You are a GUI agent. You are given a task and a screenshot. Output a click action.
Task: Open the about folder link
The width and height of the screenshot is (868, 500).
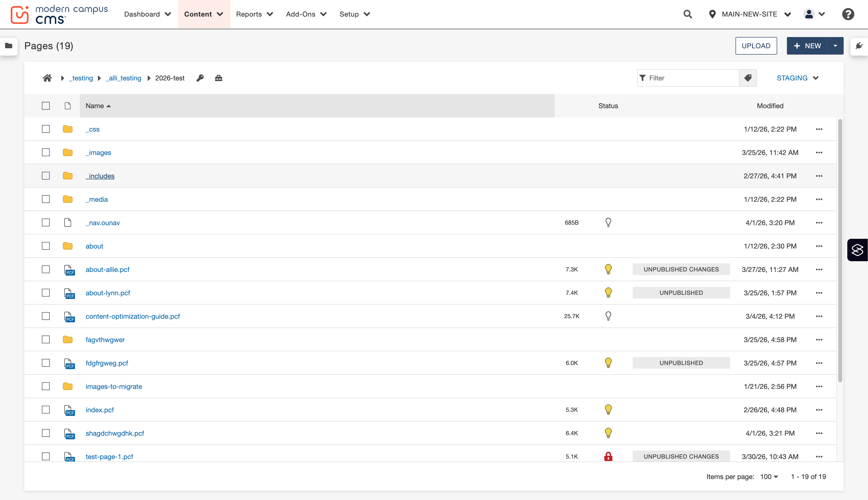coord(94,246)
